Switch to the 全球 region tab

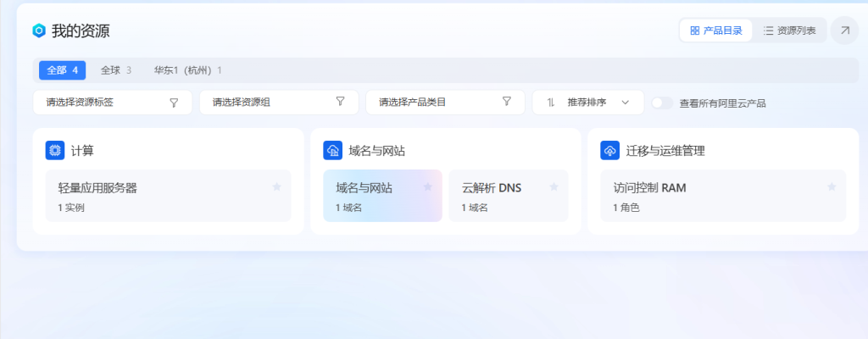[115, 70]
